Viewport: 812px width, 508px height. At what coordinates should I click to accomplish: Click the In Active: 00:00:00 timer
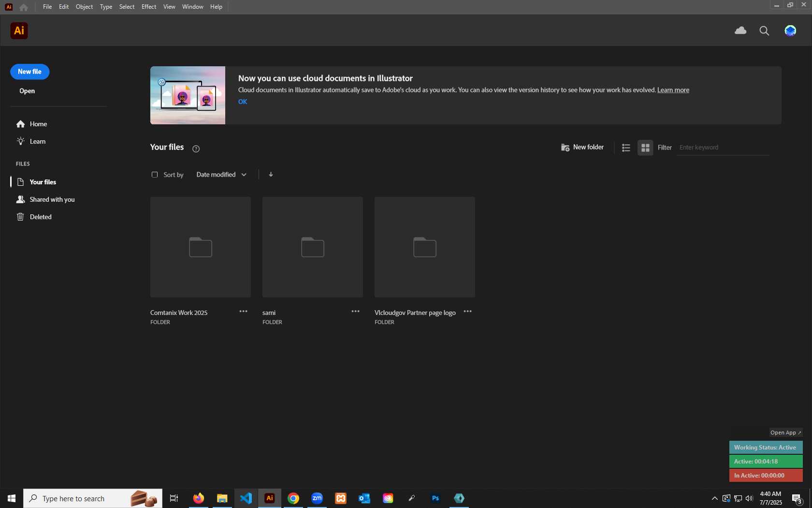pyautogui.click(x=766, y=476)
